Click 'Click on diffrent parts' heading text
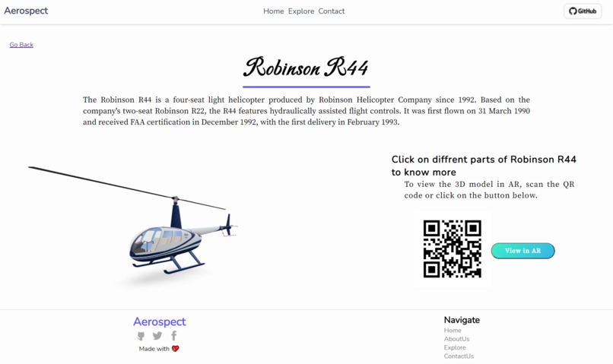Image resolution: width=613 pixels, height=364 pixels. point(484,166)
